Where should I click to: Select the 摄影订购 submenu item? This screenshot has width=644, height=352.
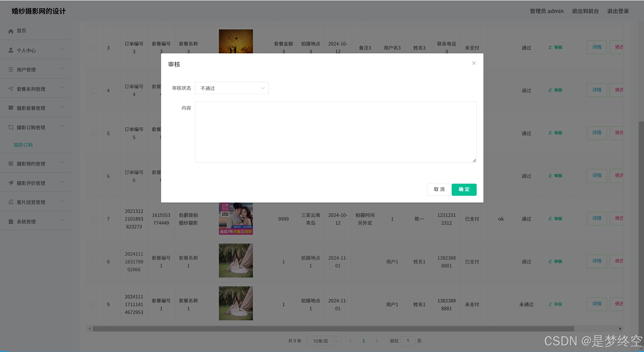[23, 145]
